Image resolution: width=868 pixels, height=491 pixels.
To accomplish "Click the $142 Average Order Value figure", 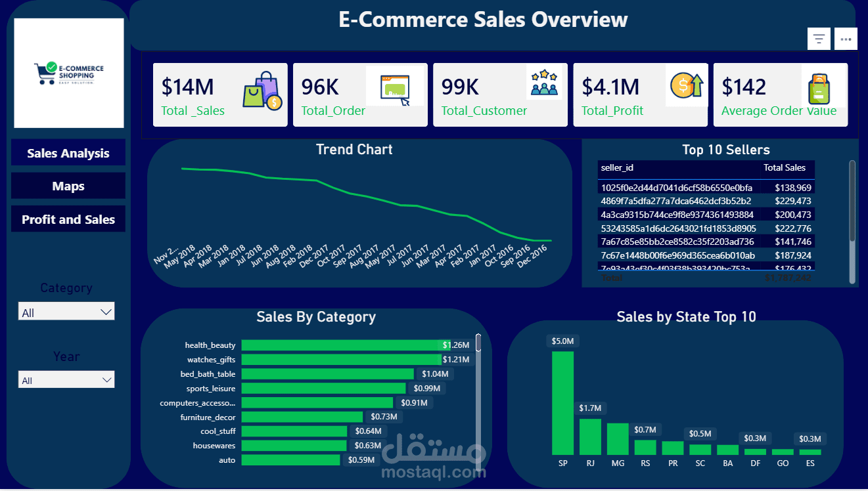I will tap(744, 87).
